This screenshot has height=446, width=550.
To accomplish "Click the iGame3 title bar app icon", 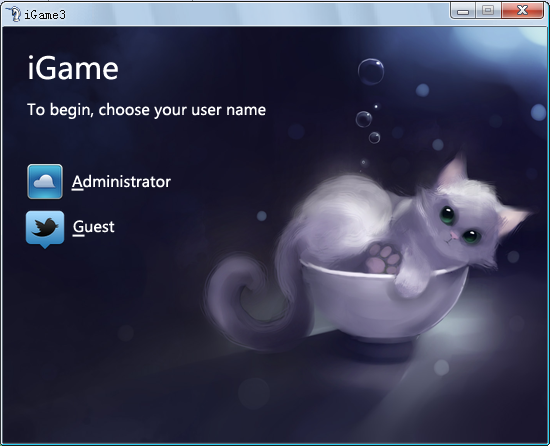I will point(13,14).
